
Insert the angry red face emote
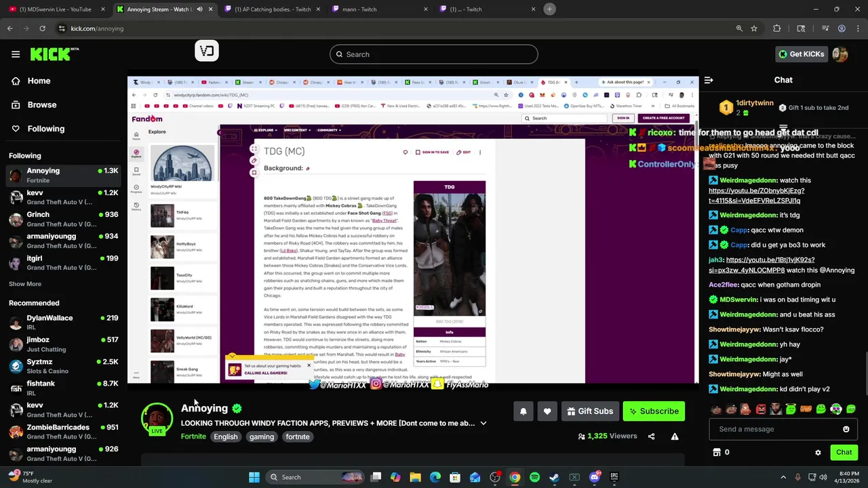[x=761, y=409]
